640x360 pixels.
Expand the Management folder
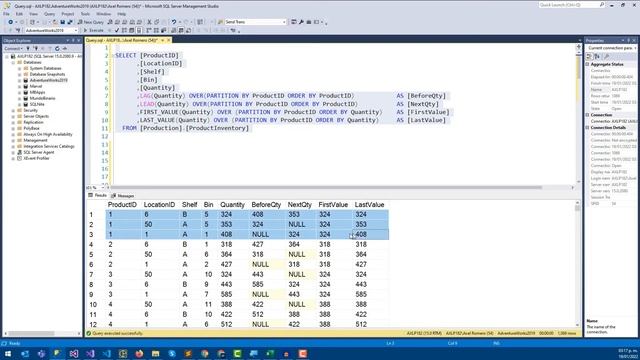[13, 140]
